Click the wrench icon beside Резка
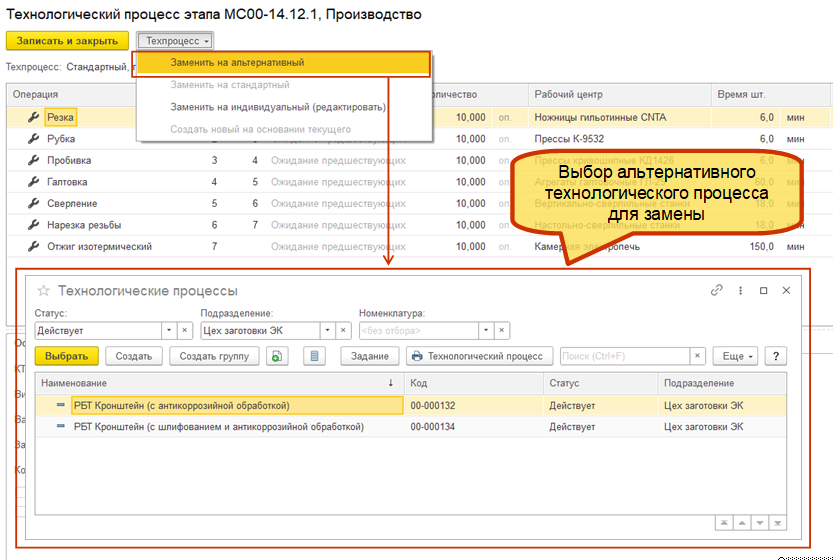The height and width of the screenshot is (560, 833). [x=33, y=117]
